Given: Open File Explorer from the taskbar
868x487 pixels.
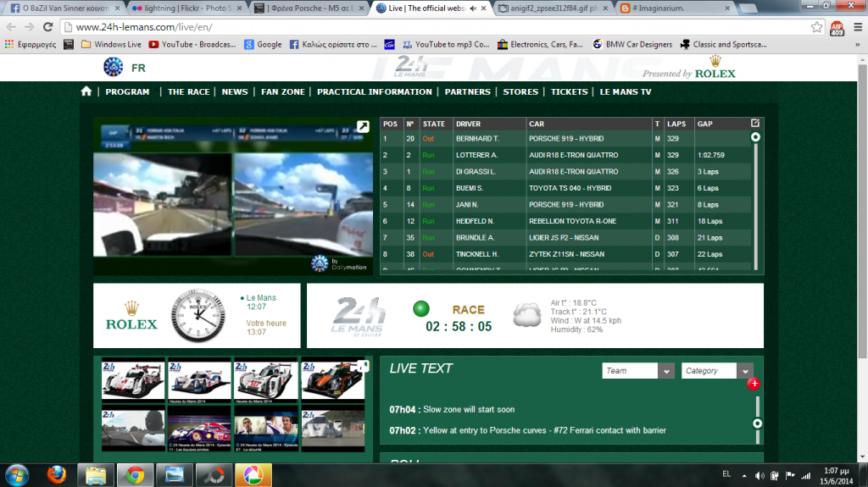Looking at the screenshot, I should pyautogui.click(x=95, y=475).
